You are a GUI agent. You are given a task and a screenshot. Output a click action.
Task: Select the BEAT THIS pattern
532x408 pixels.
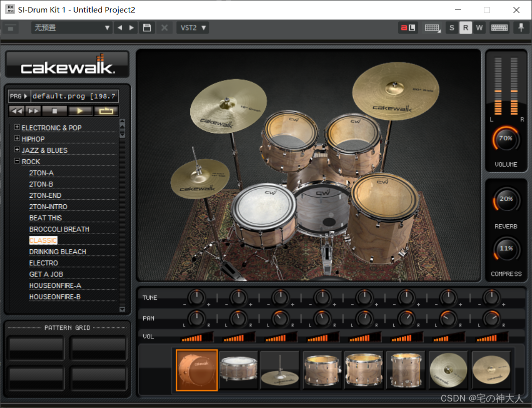[46, 218]
